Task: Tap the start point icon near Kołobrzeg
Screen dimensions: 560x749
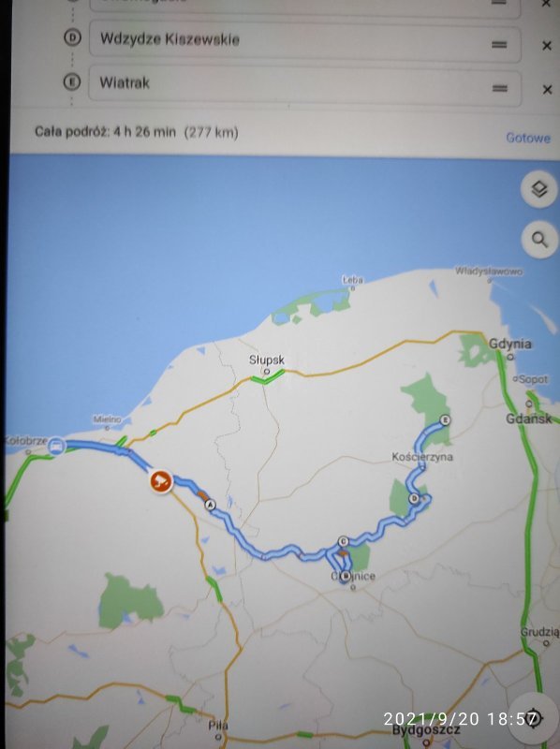Action: (56, 446)
